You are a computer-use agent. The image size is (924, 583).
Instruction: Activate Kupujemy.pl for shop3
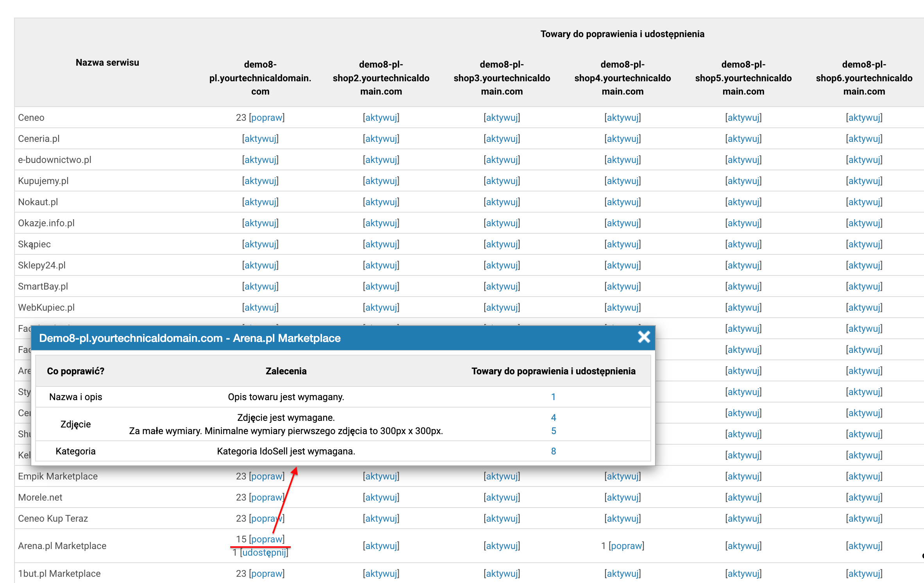pos(502,181)
